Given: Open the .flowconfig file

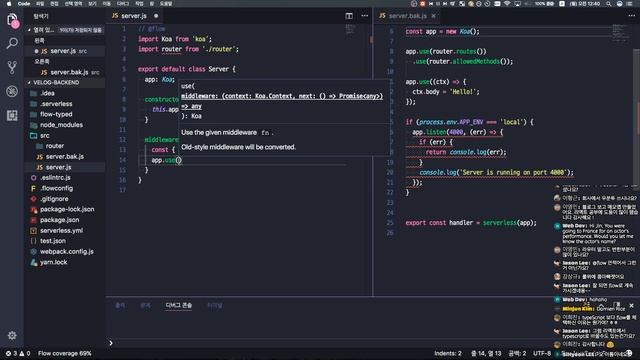Looking at the screenshot, I should [56, 189].
